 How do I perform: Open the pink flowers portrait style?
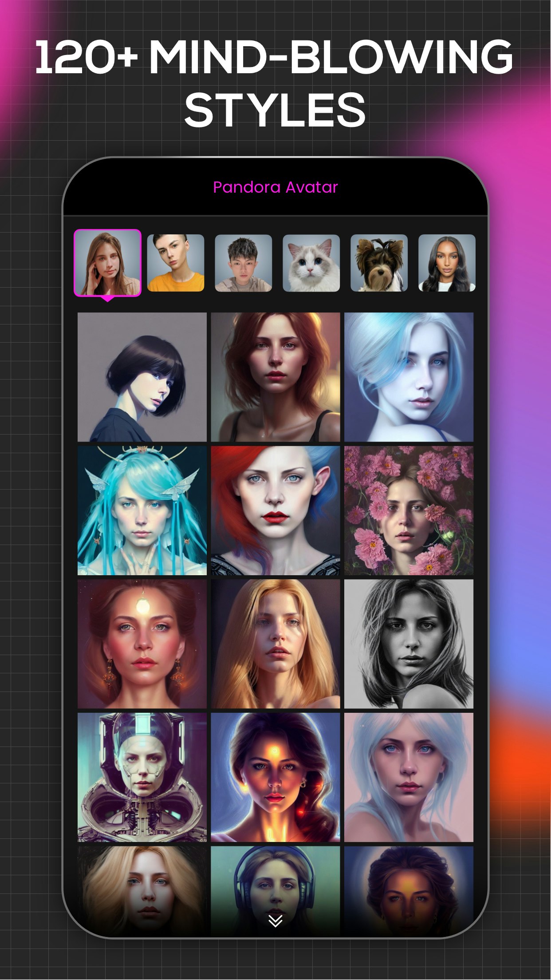[x=409, y=510]
